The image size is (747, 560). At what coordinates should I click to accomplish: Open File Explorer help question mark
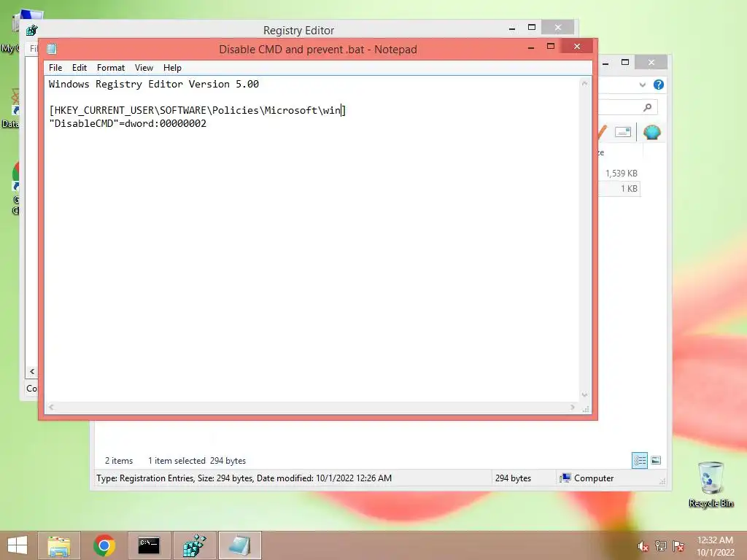pos(659,85)
